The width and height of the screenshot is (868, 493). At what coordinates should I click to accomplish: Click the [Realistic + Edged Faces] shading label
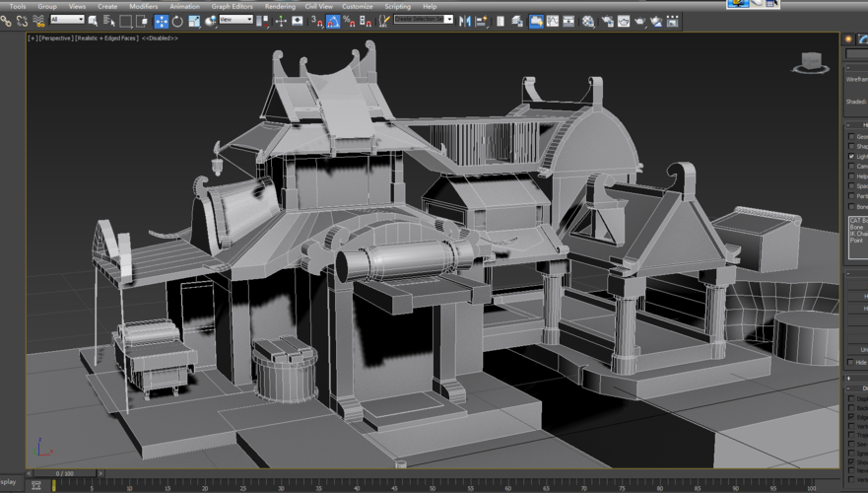coord(106,38)
